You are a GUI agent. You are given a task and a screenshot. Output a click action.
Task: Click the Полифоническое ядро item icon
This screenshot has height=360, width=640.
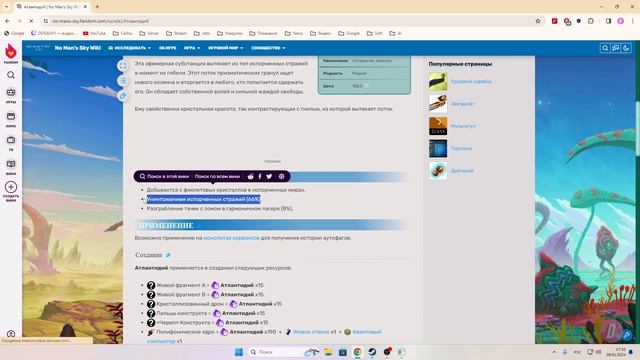tap(151, 332)
